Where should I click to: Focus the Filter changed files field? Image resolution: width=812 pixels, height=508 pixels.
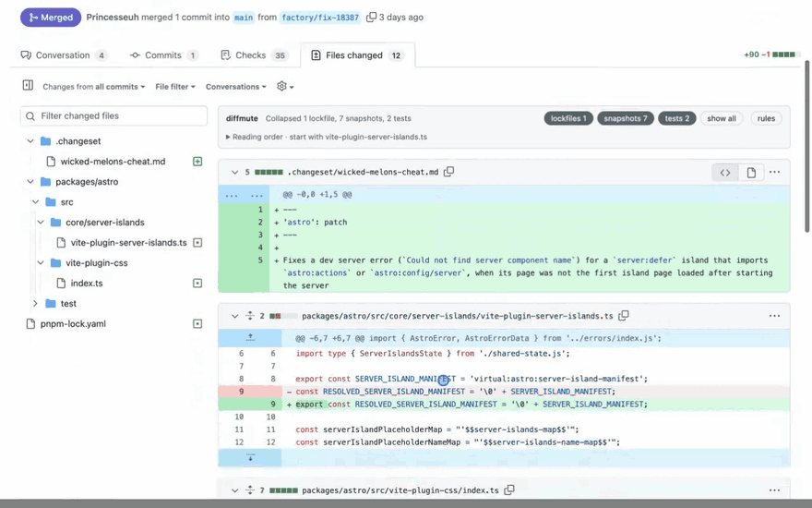click(x=113, y=115)
